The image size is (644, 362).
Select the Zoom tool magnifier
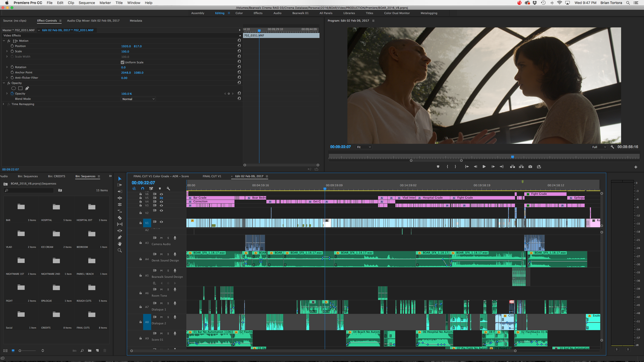point(120,250)
